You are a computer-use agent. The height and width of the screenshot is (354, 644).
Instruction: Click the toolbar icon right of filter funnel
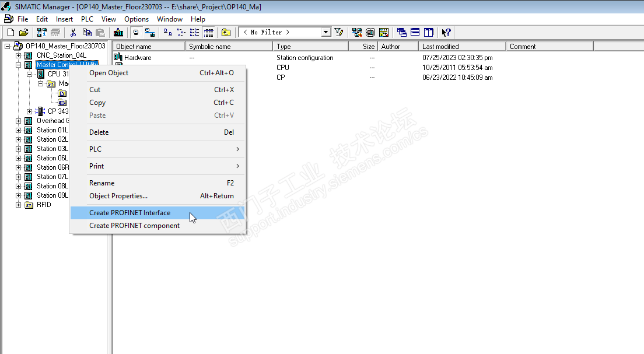pyautogui.click(x=357, y=33)
